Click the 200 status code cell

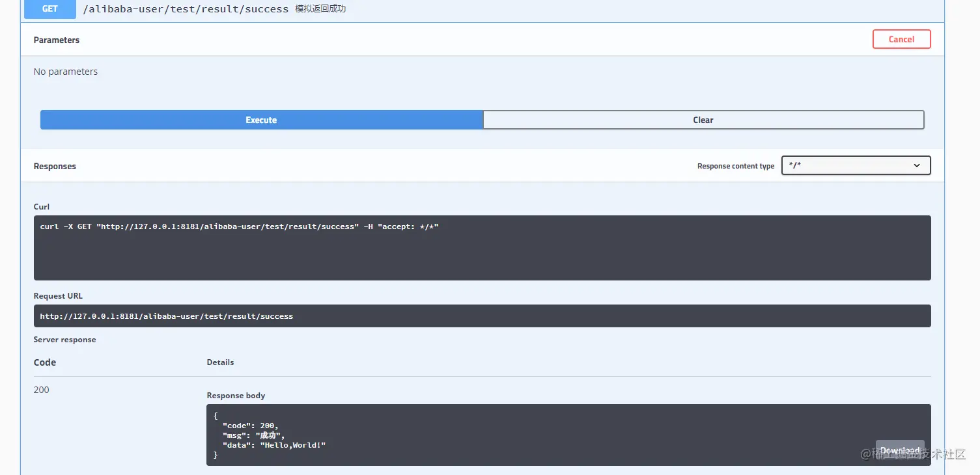42,390
